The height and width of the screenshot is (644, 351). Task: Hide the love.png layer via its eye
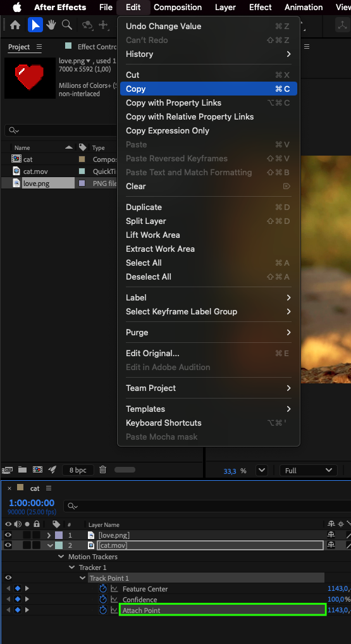pyautogui.click(x=8, y=535)
